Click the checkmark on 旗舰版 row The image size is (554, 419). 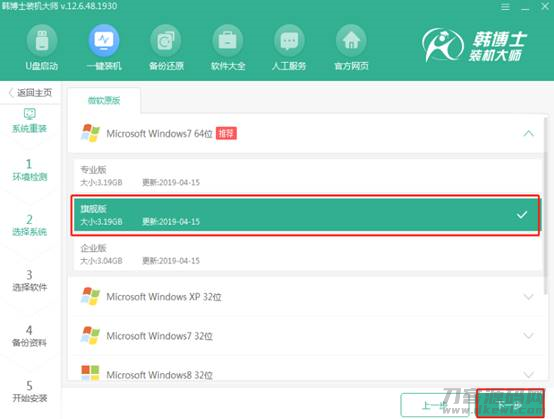[x=522, y=214]
